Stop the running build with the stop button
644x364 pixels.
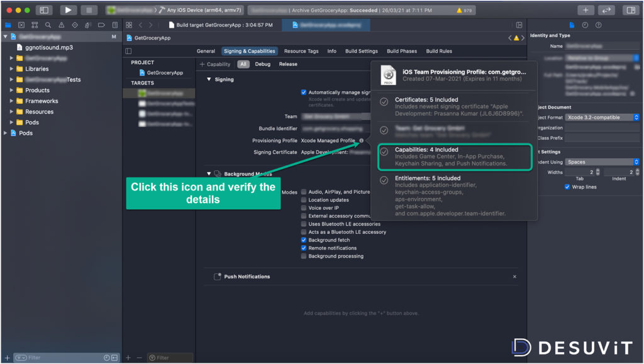click(x=89, y=10)
